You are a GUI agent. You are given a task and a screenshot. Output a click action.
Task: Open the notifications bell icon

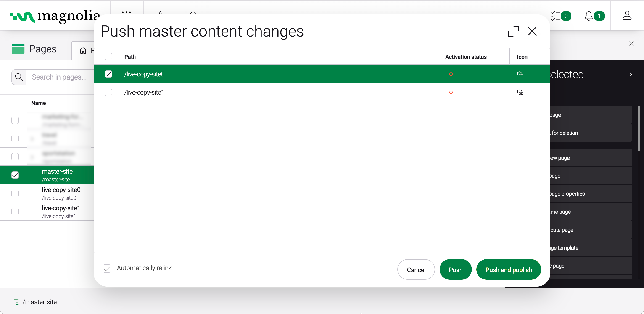pyautogui.click(x=589, y=16)
